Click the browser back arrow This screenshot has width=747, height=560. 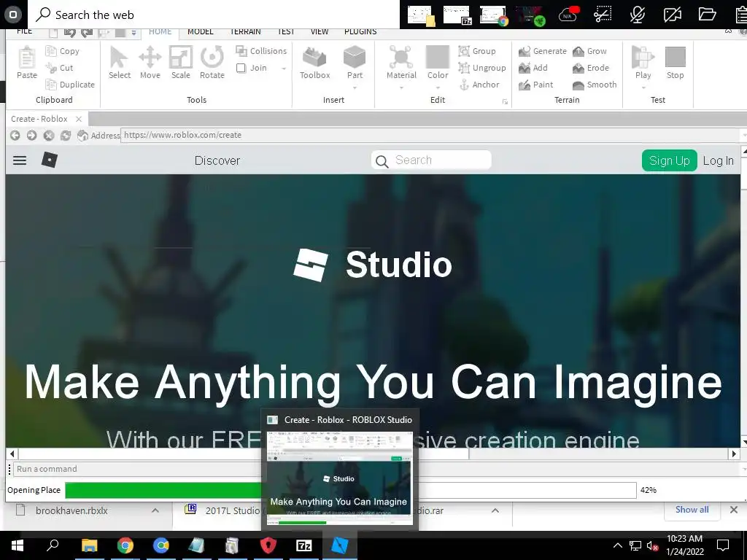(15, 135)
